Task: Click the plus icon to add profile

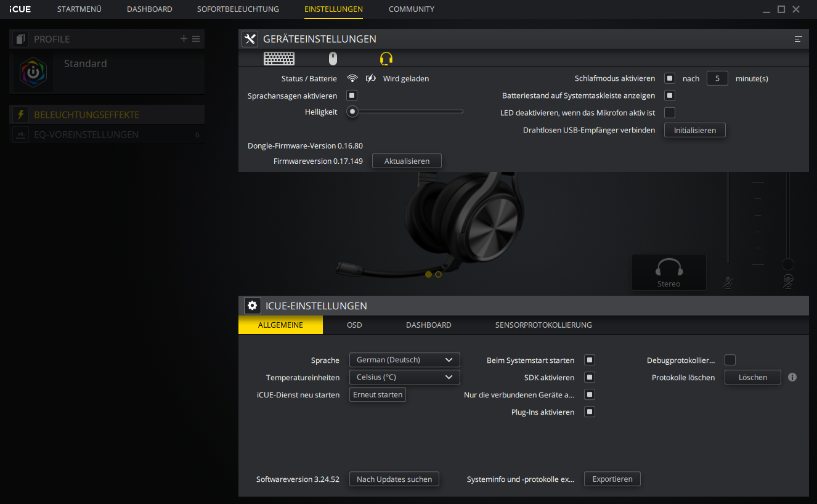Action: coord(184,39)
